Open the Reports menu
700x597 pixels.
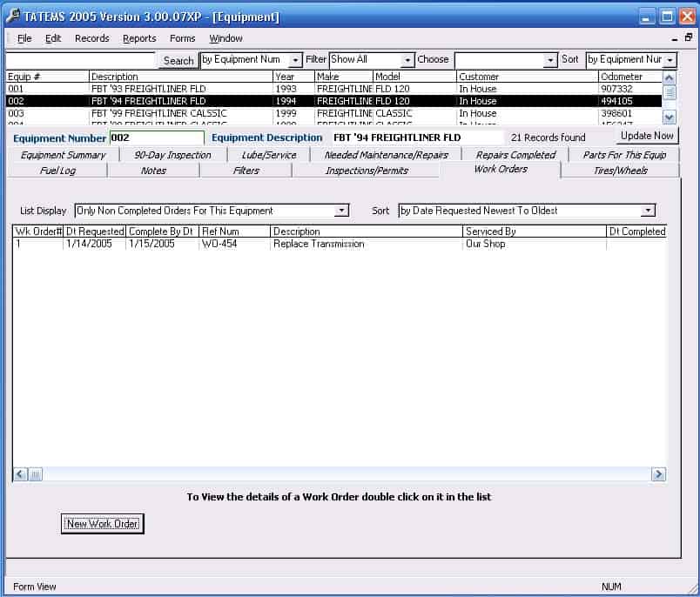click(139, 38)
